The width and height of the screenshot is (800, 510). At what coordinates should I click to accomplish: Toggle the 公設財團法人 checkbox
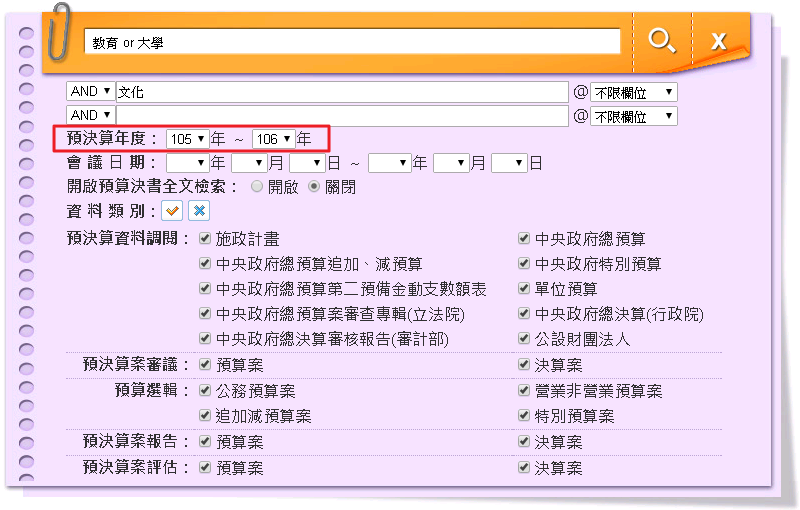coord(524,340)
